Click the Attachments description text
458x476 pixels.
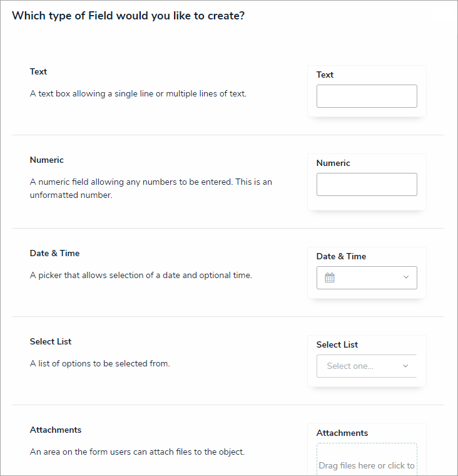coord(137,452)
